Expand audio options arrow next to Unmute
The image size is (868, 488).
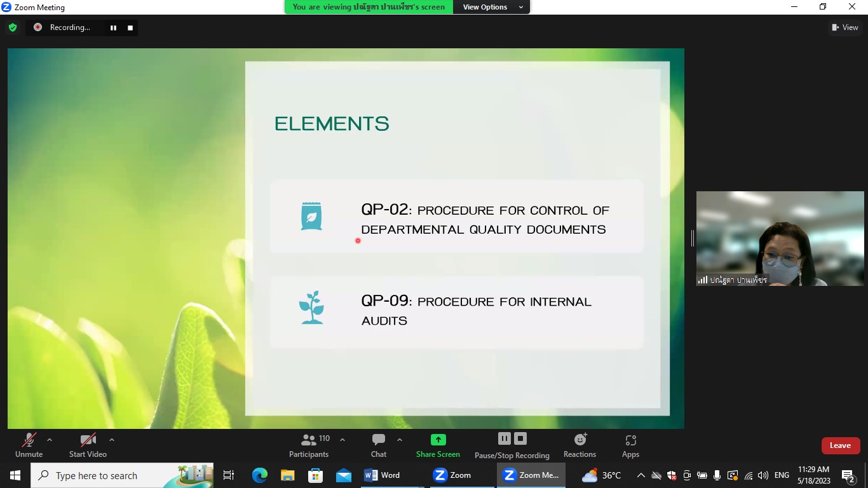[x=50, y=440]
